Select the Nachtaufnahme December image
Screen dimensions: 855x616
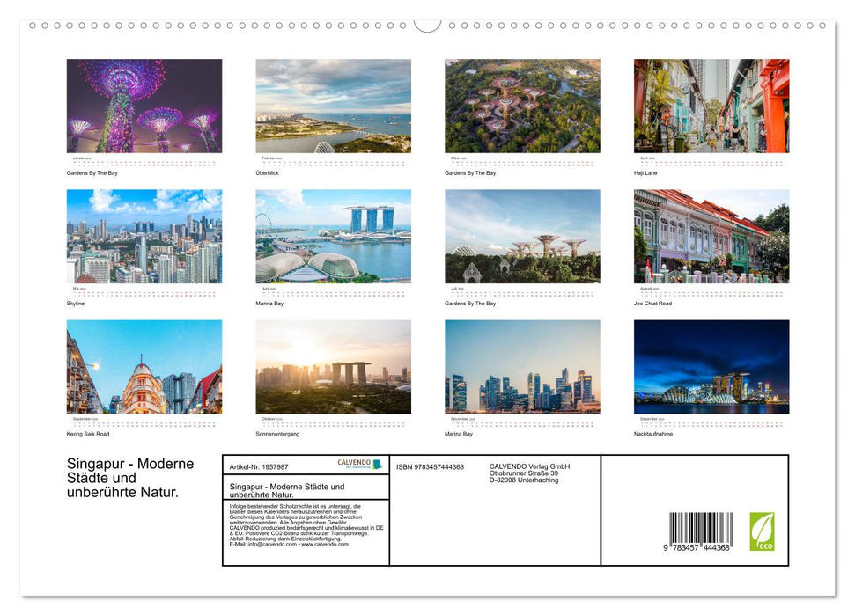coord(711,366)
